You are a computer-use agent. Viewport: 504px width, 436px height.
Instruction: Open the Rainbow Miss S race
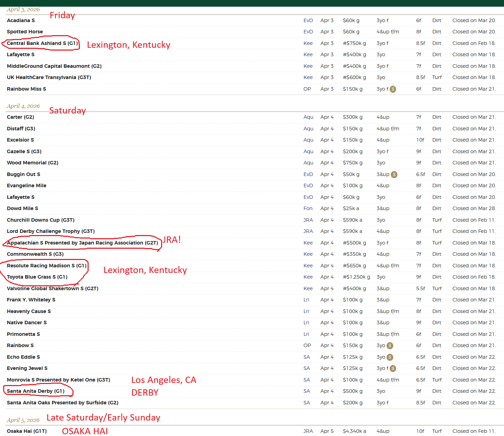click(x=26, y=89)
